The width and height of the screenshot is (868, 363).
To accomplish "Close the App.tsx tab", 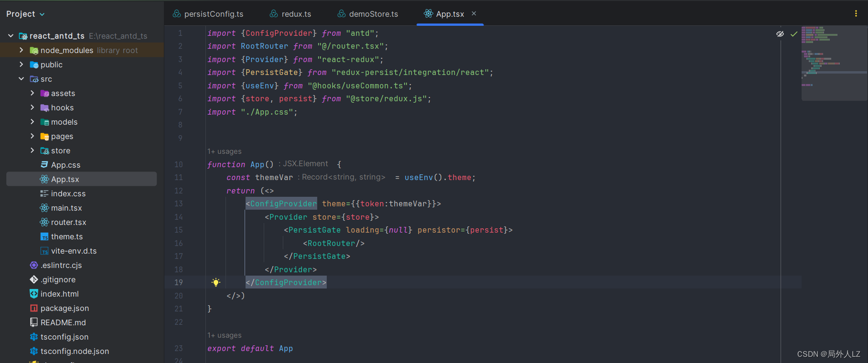I will 474,13.
